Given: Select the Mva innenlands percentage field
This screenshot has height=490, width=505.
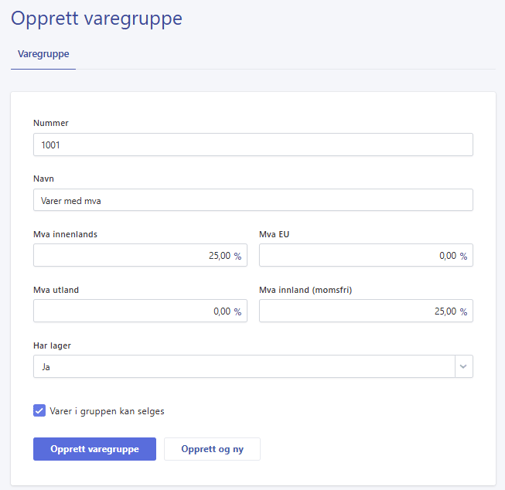Looking at the screenshot, I should coord(140,255).
